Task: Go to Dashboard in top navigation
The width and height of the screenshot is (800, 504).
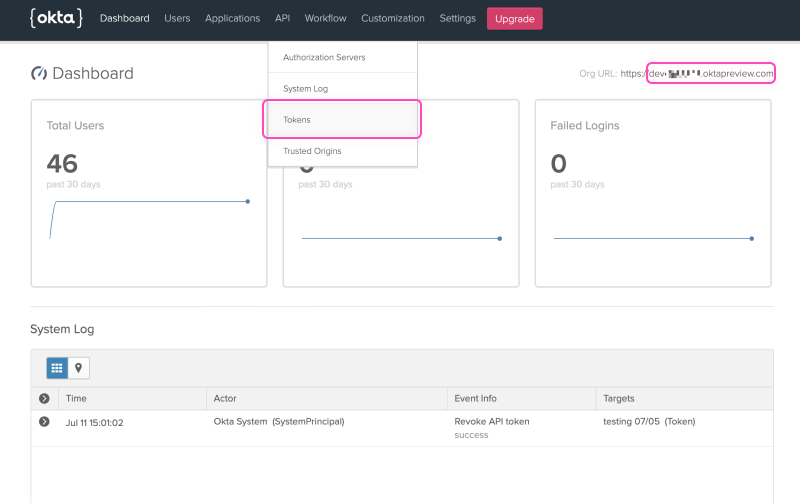Action: pyautogui.click(x=125, y=18)
